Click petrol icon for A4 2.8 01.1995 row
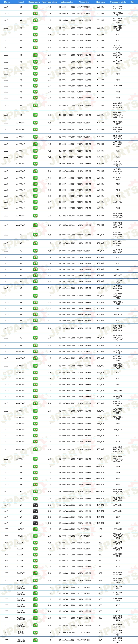This screenshot has width=138, height=644. (35, 92)
